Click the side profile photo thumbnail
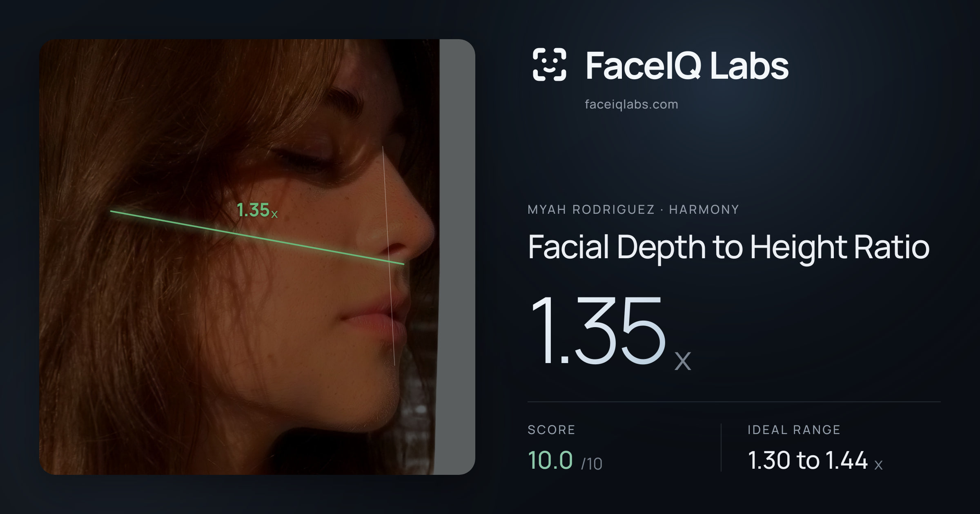The width and height of the screenshot is (980, 514). 257,257
